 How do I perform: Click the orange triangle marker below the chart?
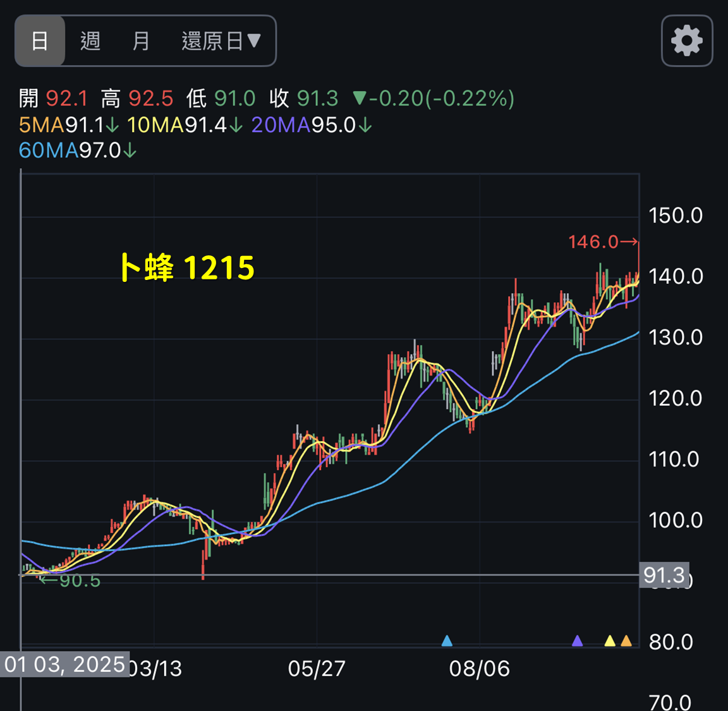pos(626,641)
